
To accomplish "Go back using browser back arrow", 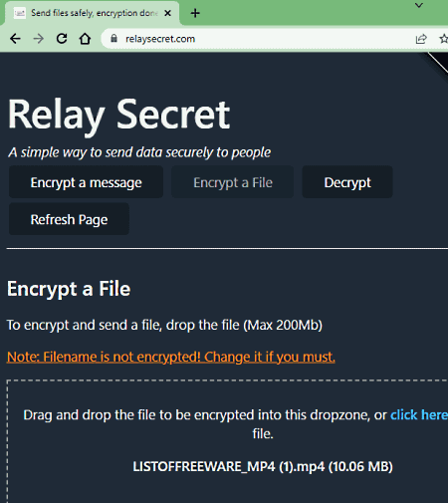I will (15, 39).
